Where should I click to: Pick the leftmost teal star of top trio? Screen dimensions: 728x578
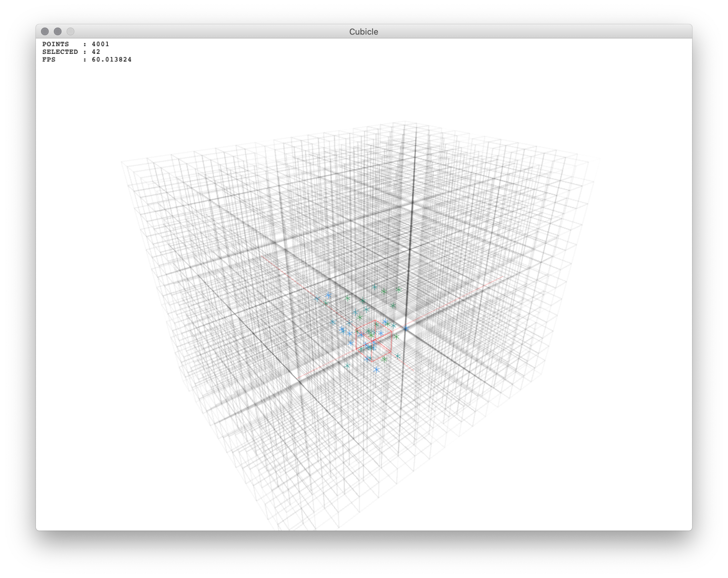[x=374, y=287]
